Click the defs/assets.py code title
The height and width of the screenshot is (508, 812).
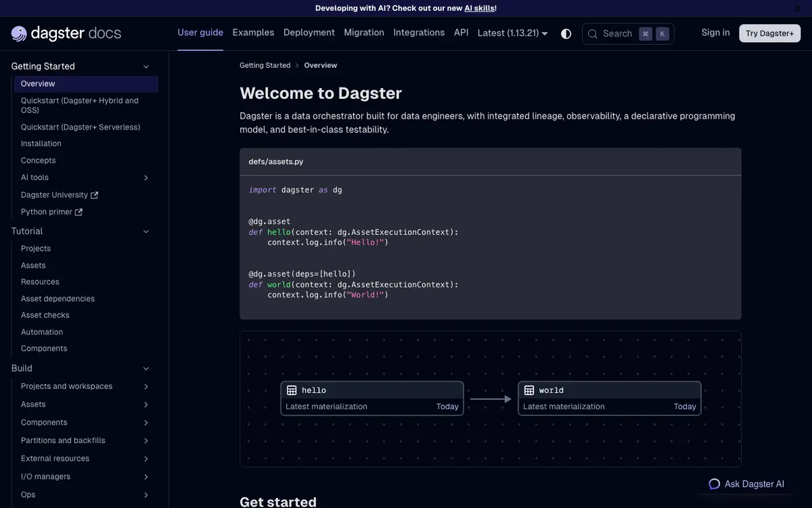(276, 162)
